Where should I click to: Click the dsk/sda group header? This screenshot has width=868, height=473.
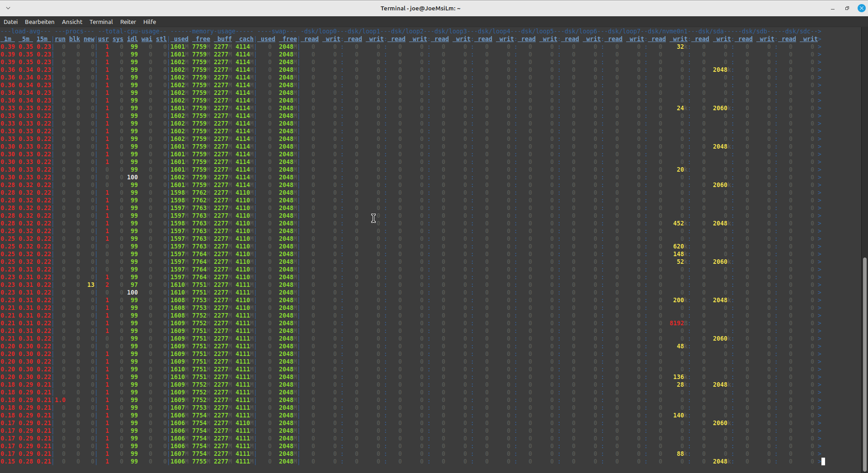[711, 31]
